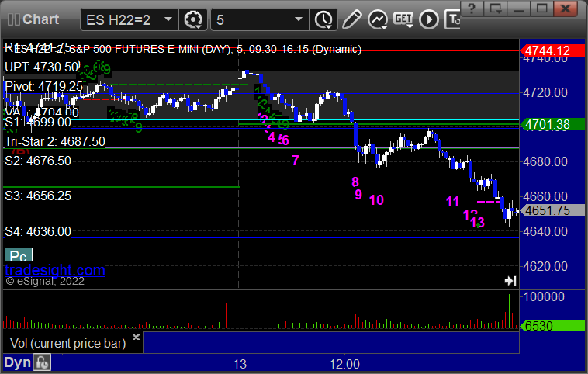588x374 pixels.
Task: Click the 4660.00 price axis label
Action: (545, 196)
